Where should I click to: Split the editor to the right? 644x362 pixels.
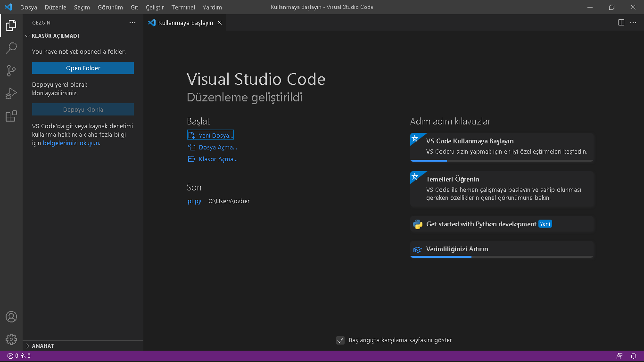621,23
